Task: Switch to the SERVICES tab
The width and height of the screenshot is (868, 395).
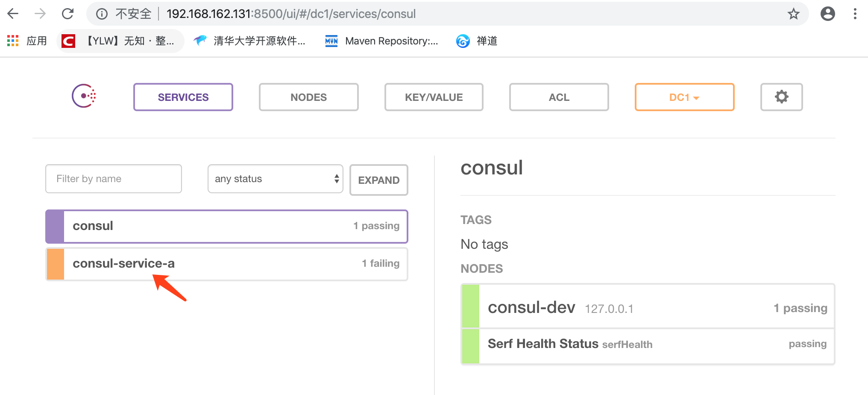Action: point(183,97)
